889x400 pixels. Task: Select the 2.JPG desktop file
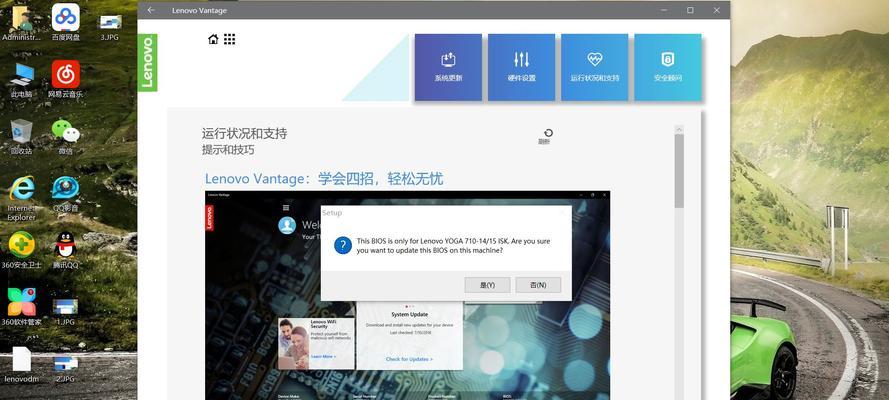pos(66,368)
